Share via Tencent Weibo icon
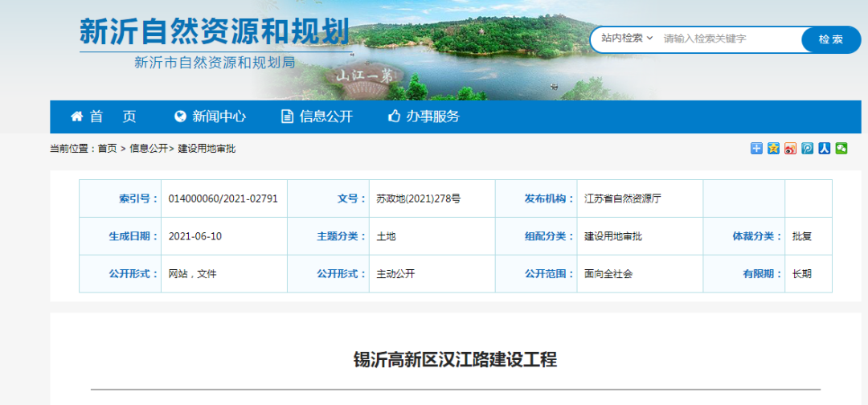868x405 pixels. (807, 148)
